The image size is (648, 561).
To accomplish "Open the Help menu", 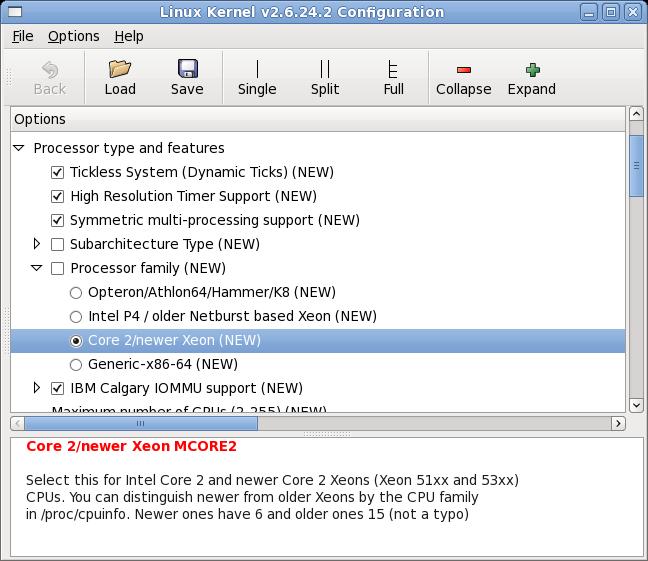I will point(129,36).
